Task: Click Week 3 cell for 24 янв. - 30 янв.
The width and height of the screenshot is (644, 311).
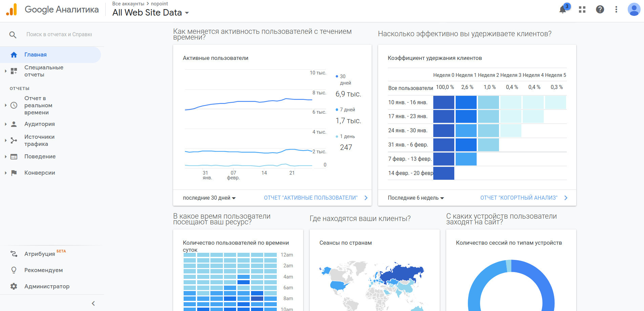Action: click(511, 131)
